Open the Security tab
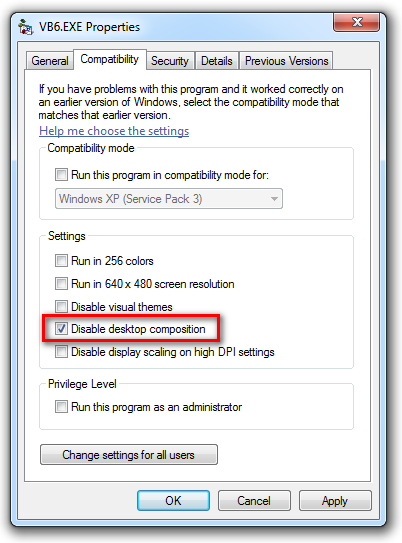This screenshot has height=543, width=402. (x=170, y=61)
